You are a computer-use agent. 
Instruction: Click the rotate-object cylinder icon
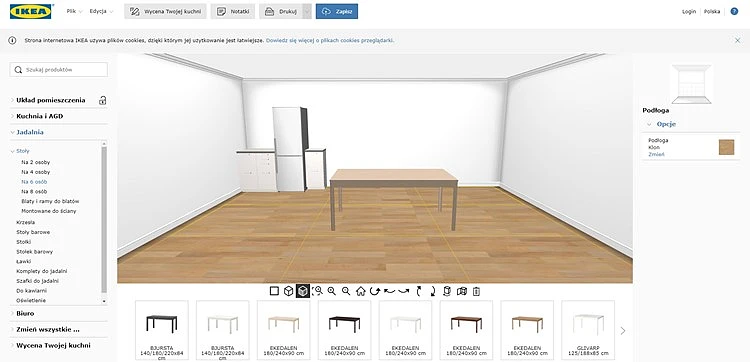point(447,291)
